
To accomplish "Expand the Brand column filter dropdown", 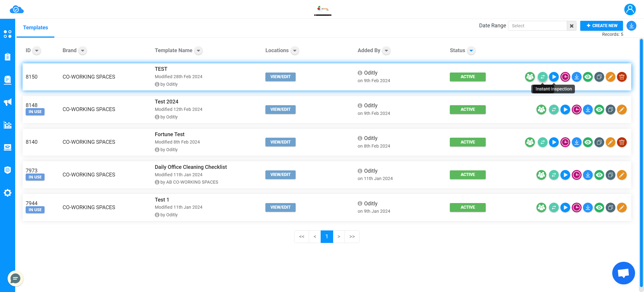I will (83, 51).
